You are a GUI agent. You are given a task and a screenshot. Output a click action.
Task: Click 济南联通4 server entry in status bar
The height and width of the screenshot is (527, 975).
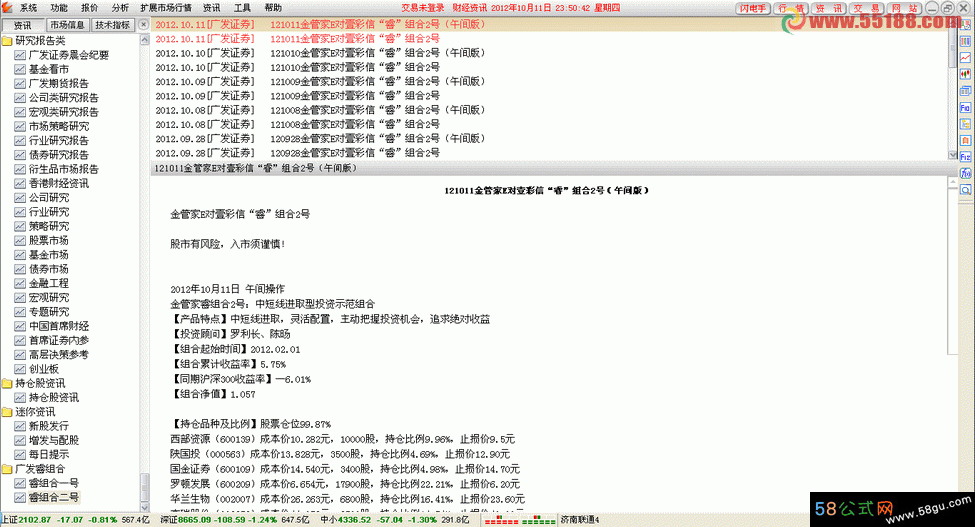coord(580,520)
